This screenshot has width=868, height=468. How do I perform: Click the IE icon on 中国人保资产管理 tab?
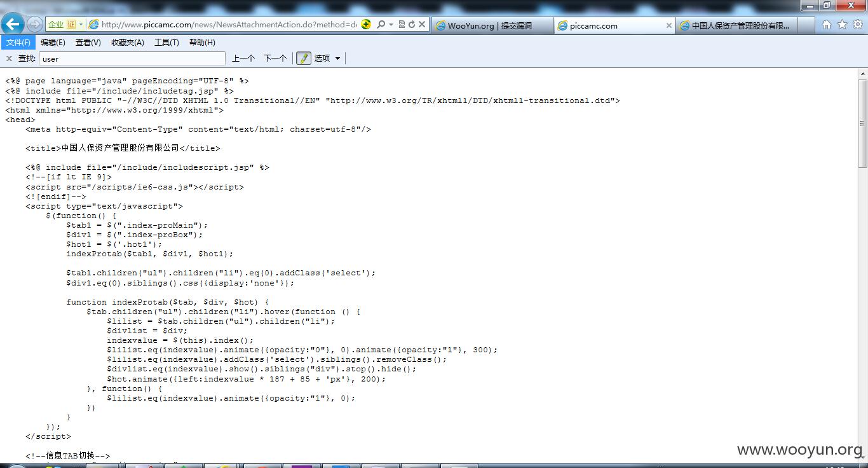click(x=684, y=25)
